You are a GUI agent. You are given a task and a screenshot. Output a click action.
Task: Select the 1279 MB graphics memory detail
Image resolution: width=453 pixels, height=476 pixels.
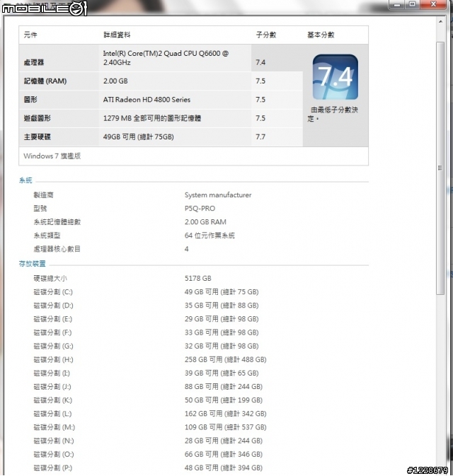(152, 118)
